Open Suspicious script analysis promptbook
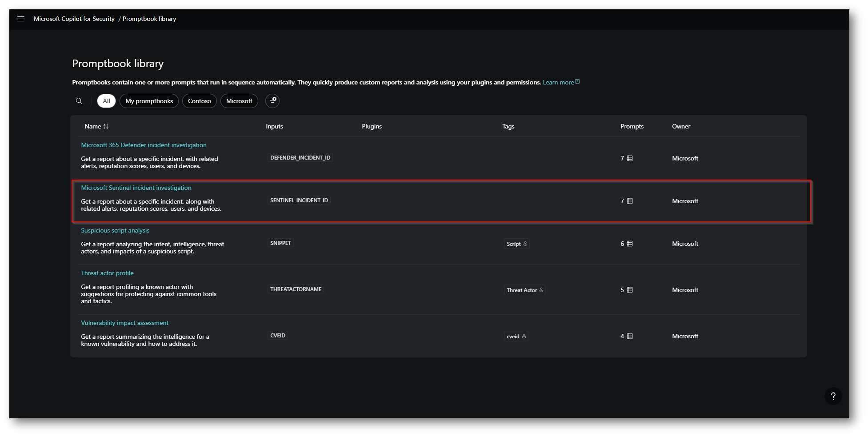This screenshot has height=437, width=868. 115,231
